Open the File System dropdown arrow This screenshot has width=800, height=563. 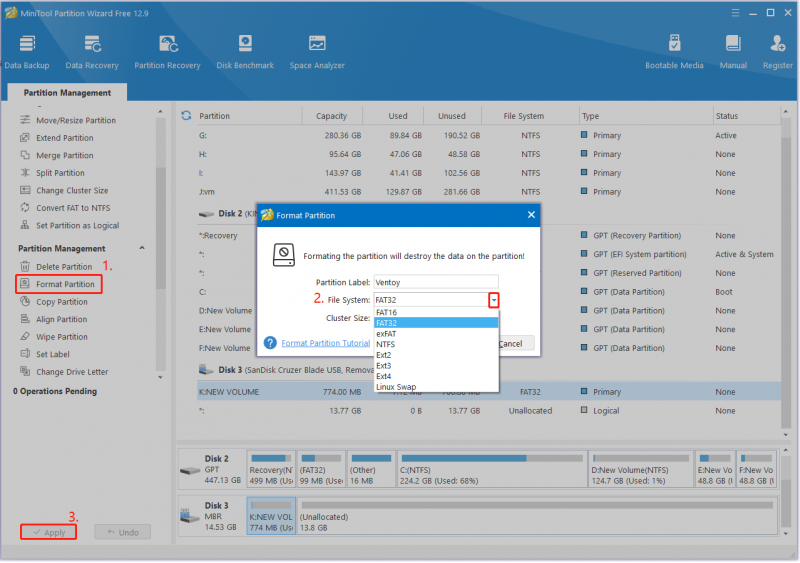(x=493, y=300)
